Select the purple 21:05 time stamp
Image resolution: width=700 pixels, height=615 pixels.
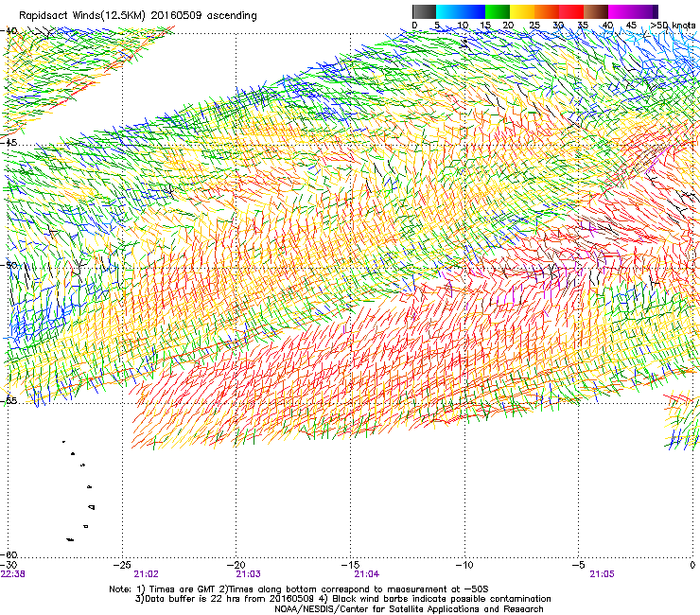click(x=602, y=574)
